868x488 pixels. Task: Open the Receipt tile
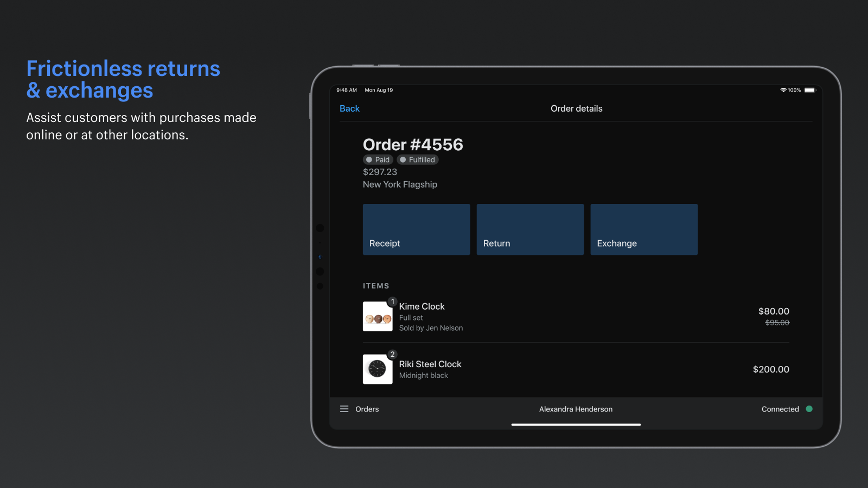[416, 229]
